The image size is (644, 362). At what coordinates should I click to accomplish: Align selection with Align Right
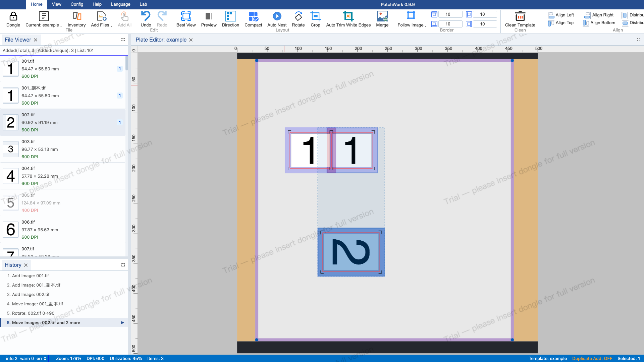click(599, 15)
